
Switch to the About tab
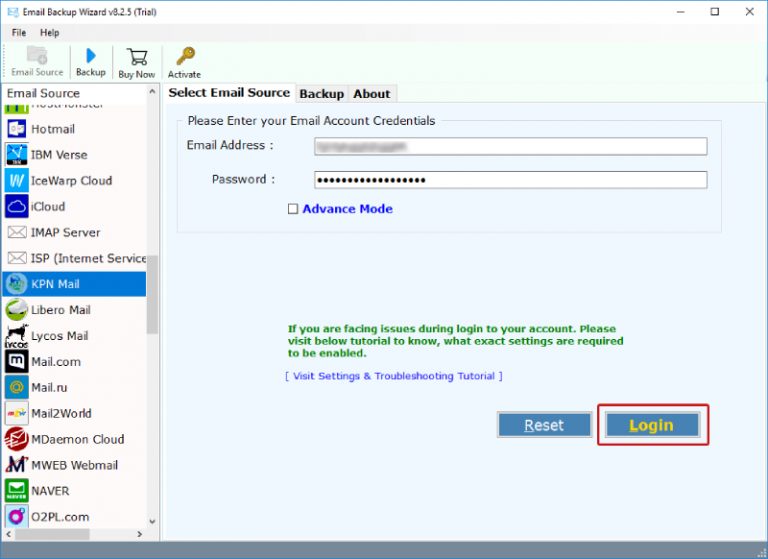pos(372,94)
